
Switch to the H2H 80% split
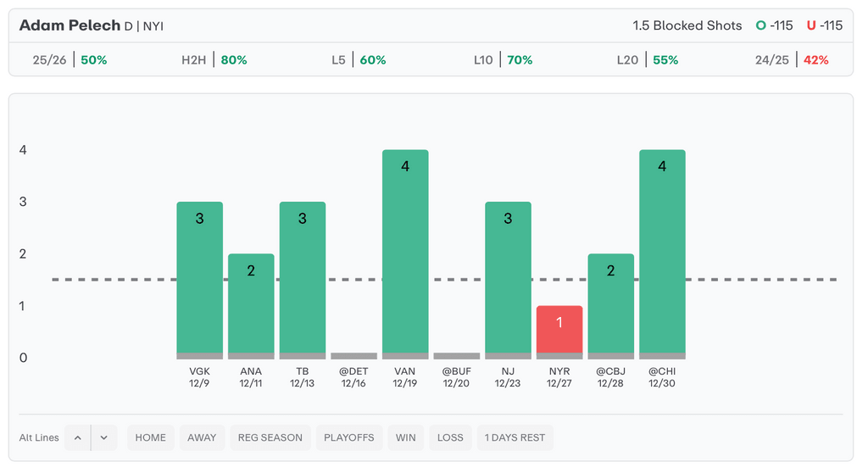pos(214,60)
